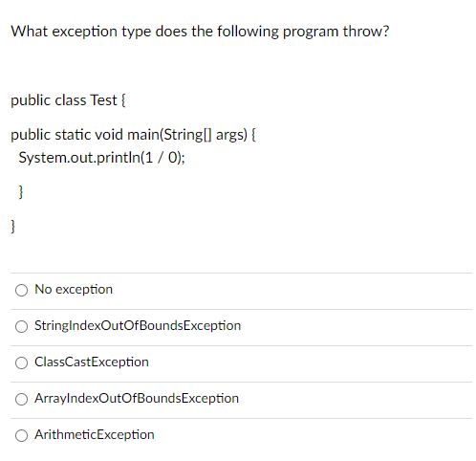Click the word Test in class declaration
The image size is (476, 461).
coord(103,100)
